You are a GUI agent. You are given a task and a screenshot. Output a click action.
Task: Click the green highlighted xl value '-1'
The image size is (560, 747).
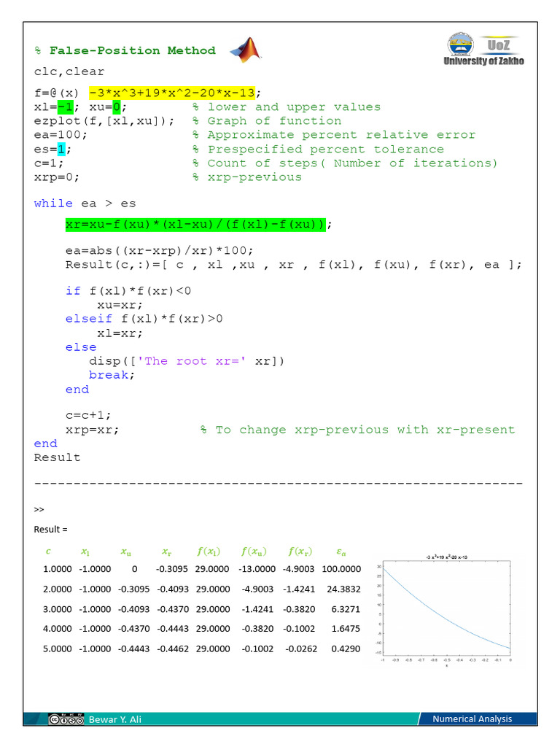[65, 107]
